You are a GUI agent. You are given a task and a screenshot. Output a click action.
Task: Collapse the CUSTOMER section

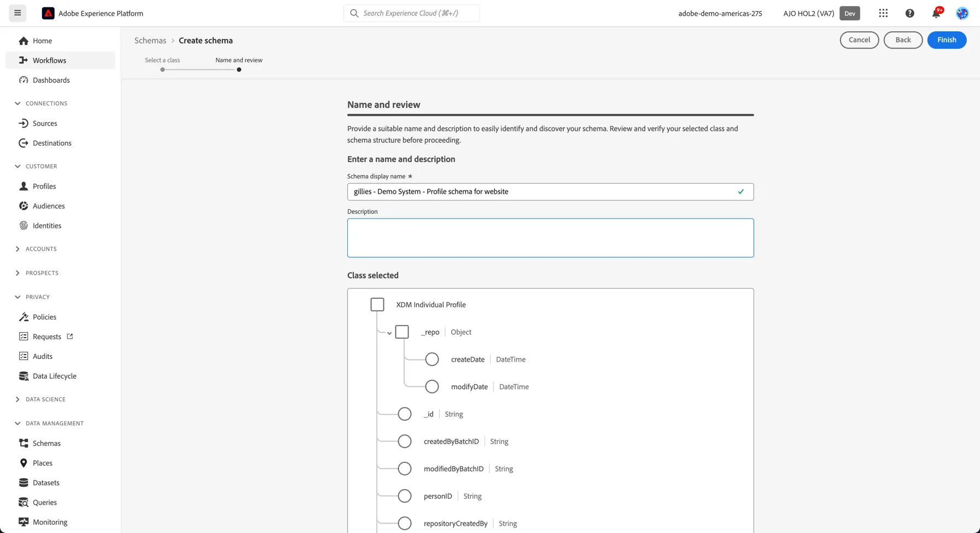(x=17, y=166)
